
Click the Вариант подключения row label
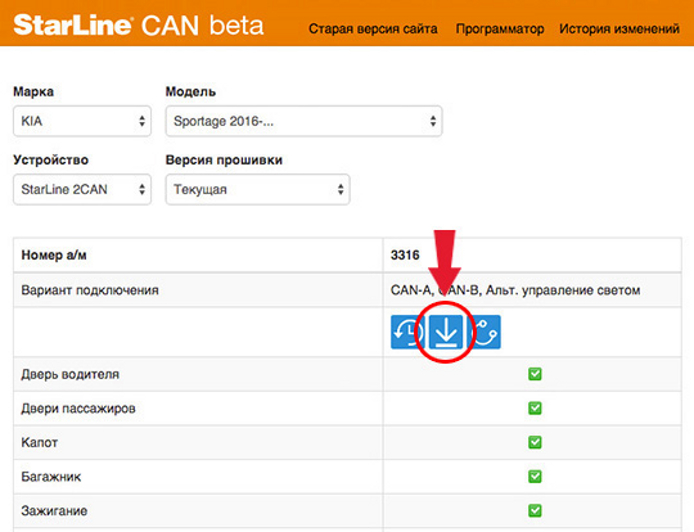[90, 290]
